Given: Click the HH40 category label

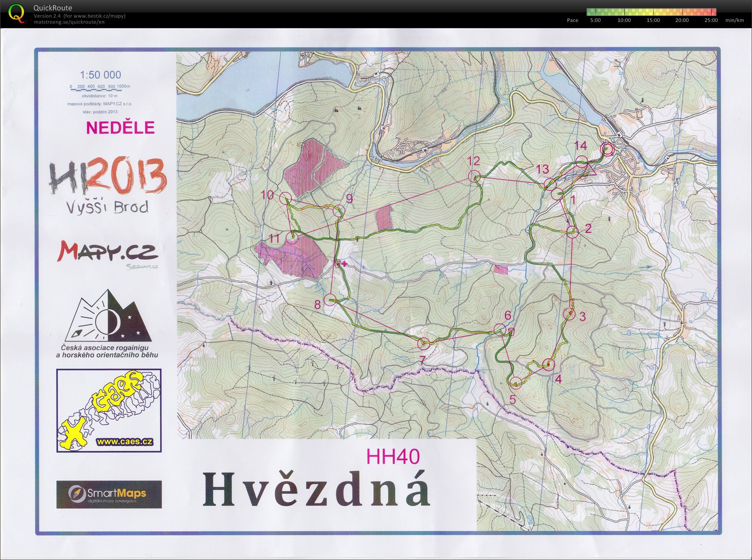Looking at the screenshot, I should [x=393, y=457].
